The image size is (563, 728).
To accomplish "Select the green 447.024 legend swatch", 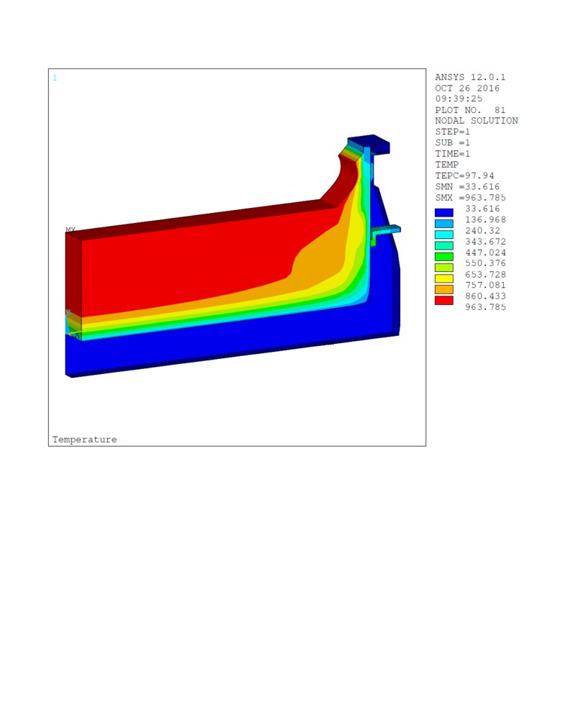I will point(443,257).
